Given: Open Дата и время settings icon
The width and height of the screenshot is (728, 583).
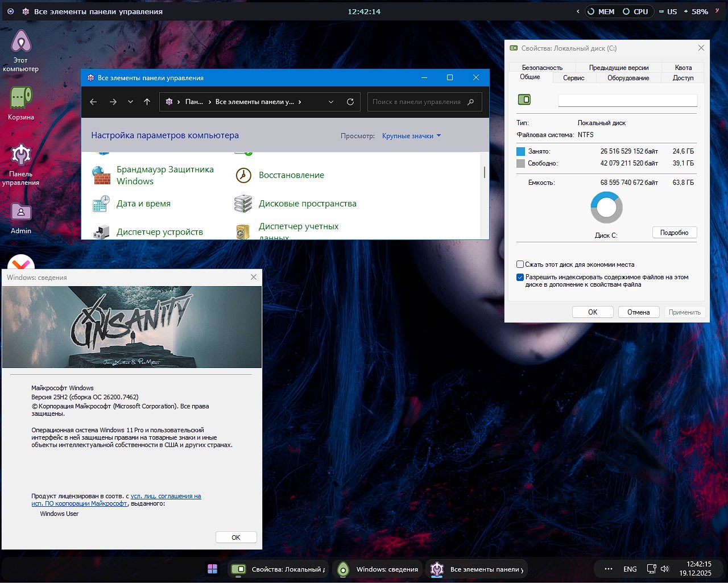Looking at the screenshot, I should [x=143, y=203].
